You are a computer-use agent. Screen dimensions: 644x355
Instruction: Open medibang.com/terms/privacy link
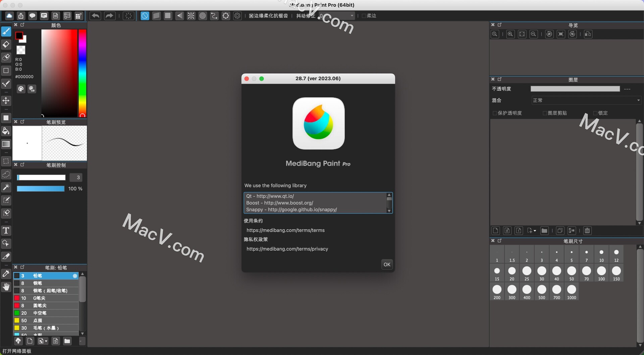(287, 249)
